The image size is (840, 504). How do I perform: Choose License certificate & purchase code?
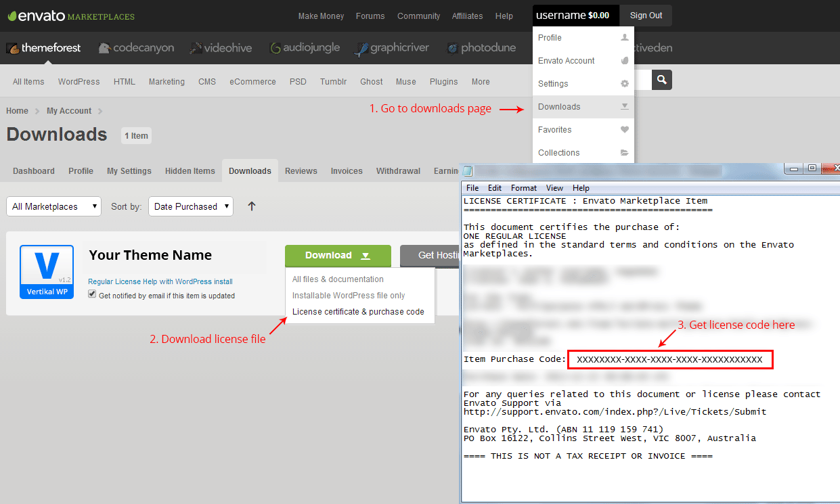point(358,312)
